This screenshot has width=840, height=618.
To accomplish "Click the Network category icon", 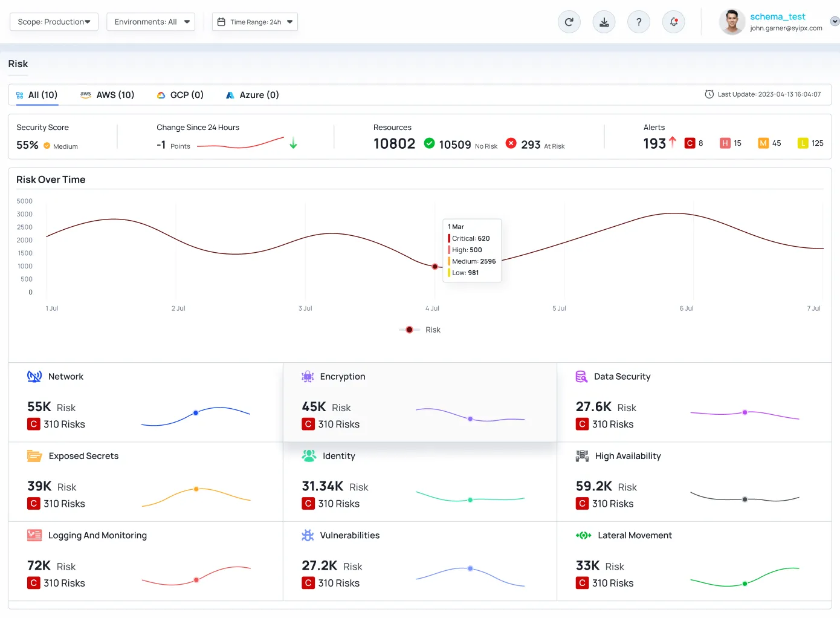I will click(34, 377).
